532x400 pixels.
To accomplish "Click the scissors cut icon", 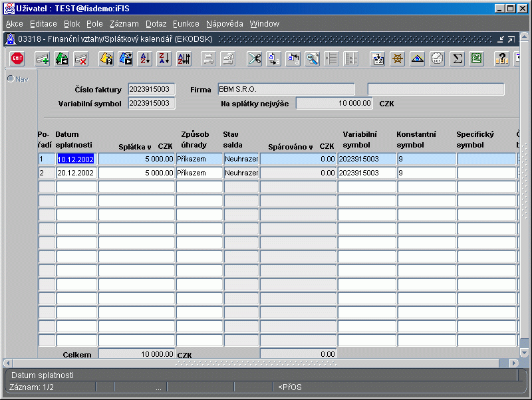I will [x=254, y=58].
